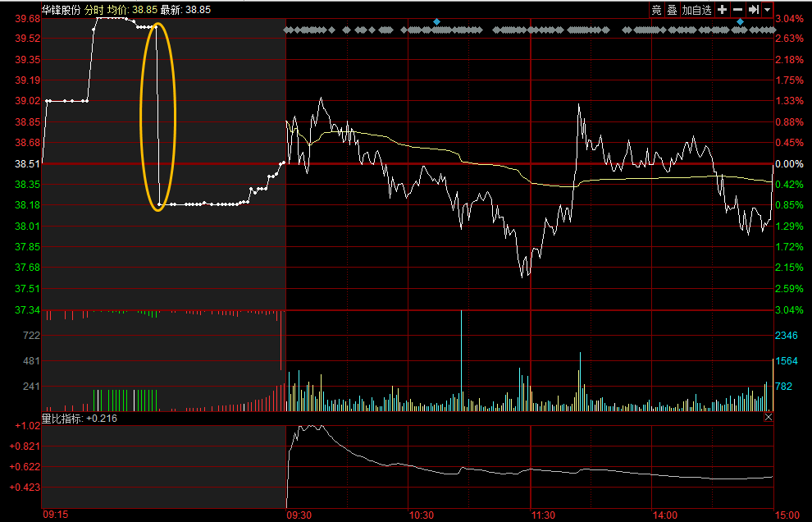
Task: Click the blue diamond marker near 10:30
Action: click(437, 21)
